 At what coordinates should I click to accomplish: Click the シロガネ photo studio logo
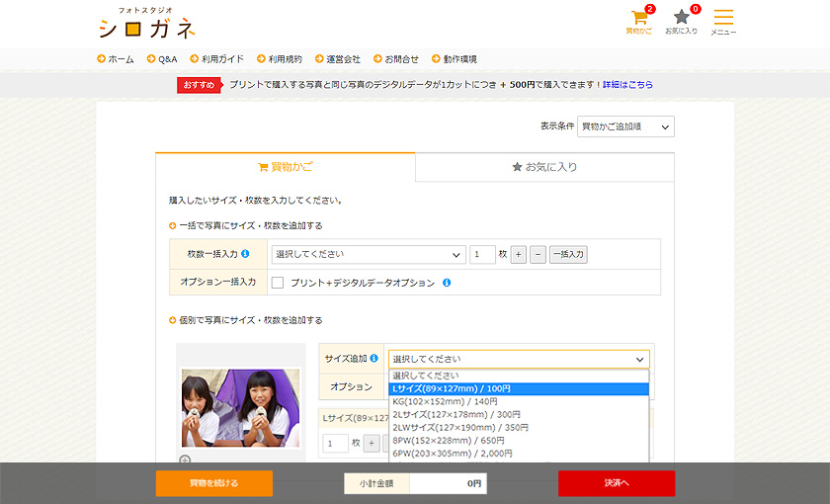click(x=146, y=24)
